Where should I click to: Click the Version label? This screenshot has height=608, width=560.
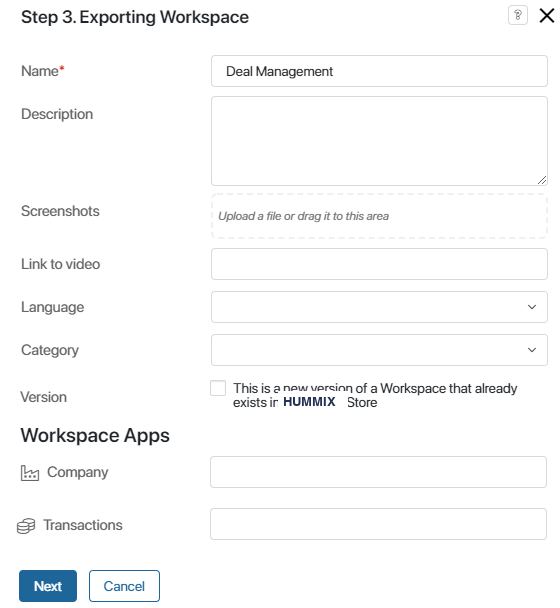(43, 397)
